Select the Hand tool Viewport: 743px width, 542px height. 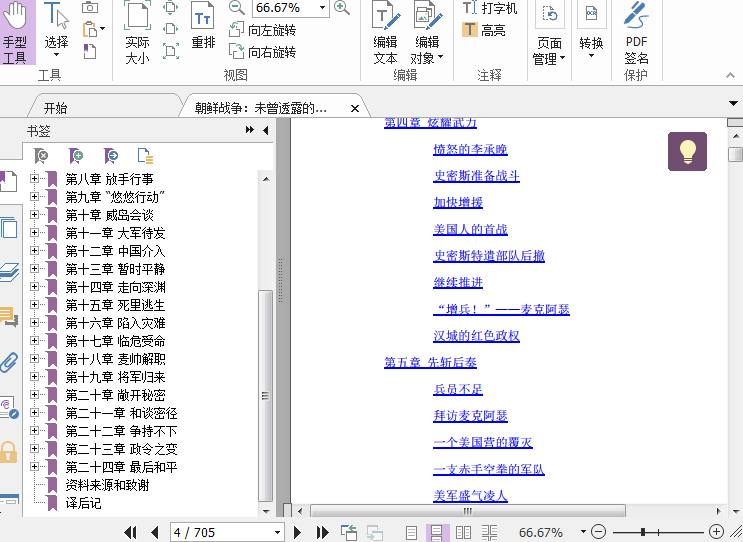pyautogui.click(x=17, y=32)
